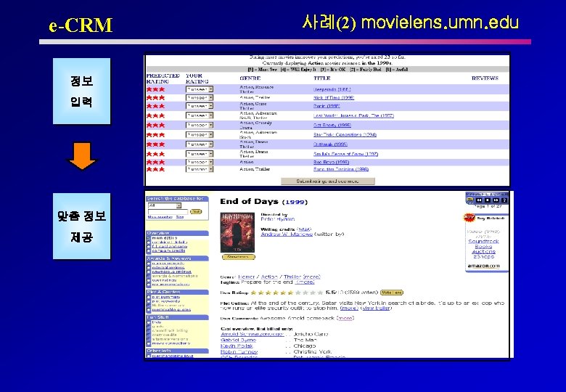The height and width of the screenshot is (392, 566).
Task: Open the plot summary sidebar link
Action: (165, 297)
